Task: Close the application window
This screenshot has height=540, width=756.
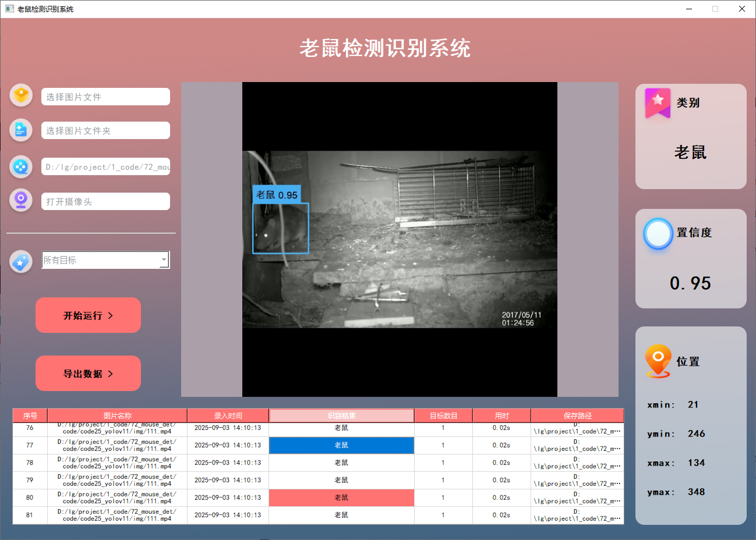Action: 742,9
